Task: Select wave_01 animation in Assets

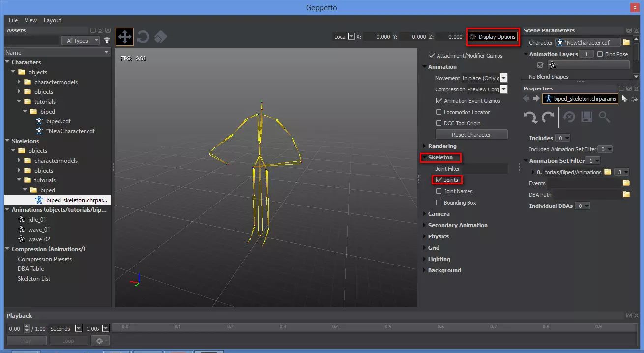Action: click(39, 230)
